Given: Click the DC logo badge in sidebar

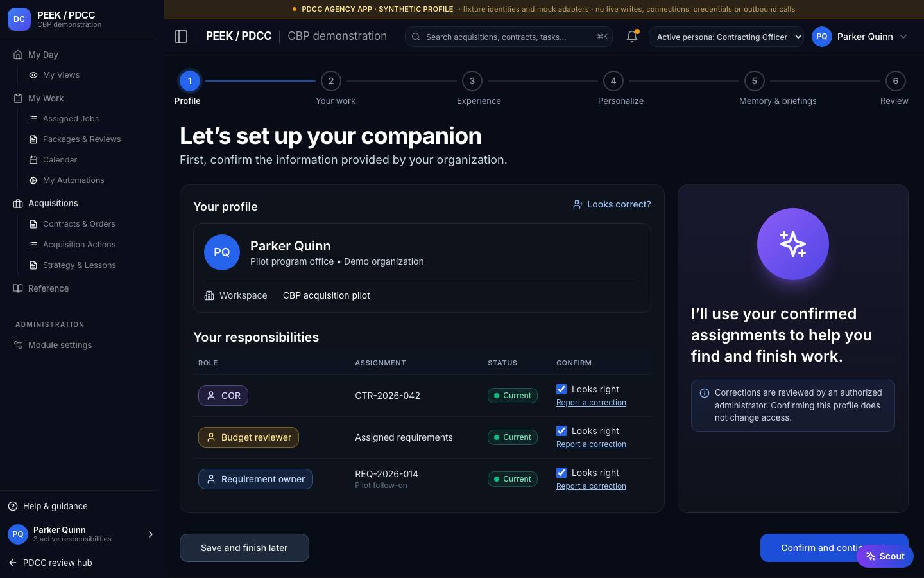Looking at the screenshot, I should point(19,19).
